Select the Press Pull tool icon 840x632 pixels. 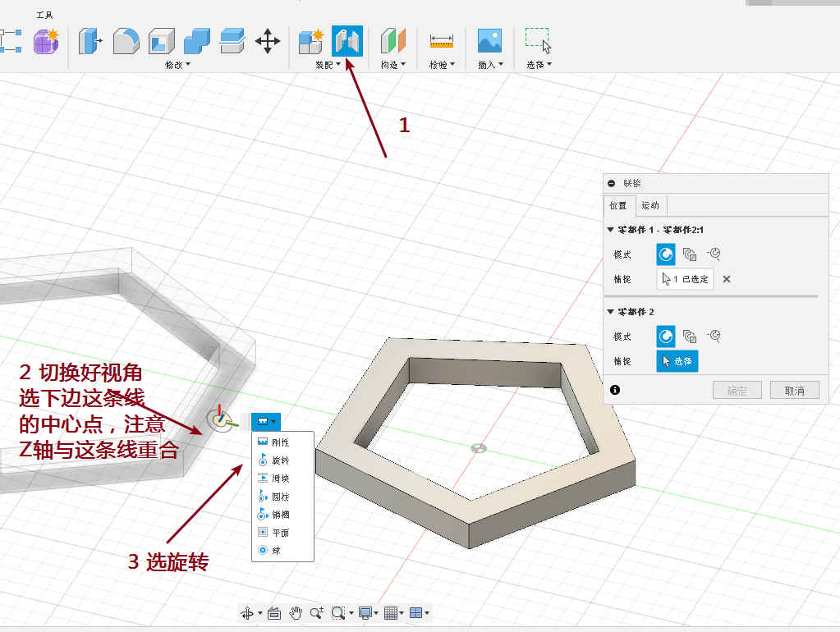coord(90,41)
